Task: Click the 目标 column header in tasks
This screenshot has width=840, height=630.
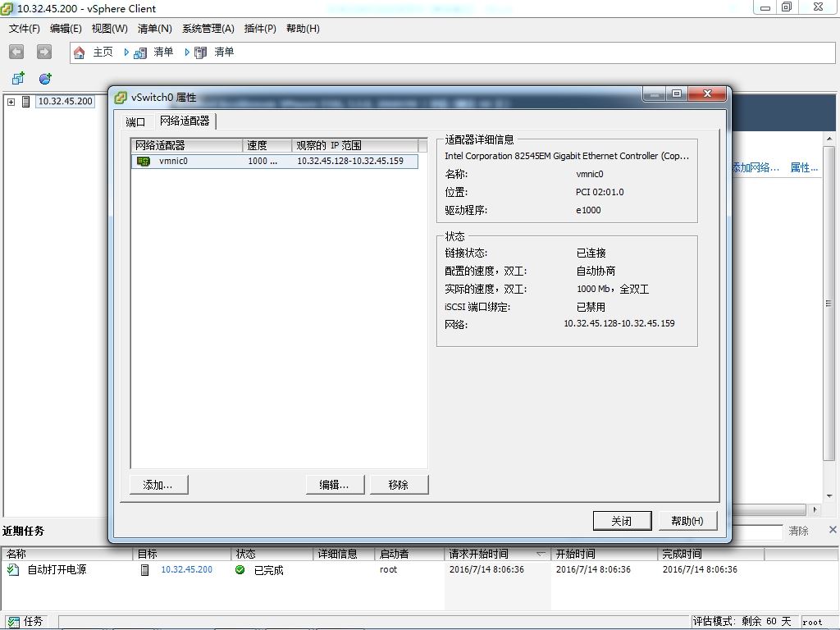Action: [x=182, y=554]
